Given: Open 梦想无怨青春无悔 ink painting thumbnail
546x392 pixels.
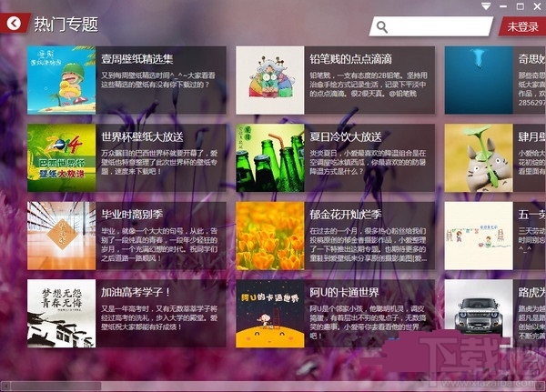Looking at the screenshot, I should 61,313.
